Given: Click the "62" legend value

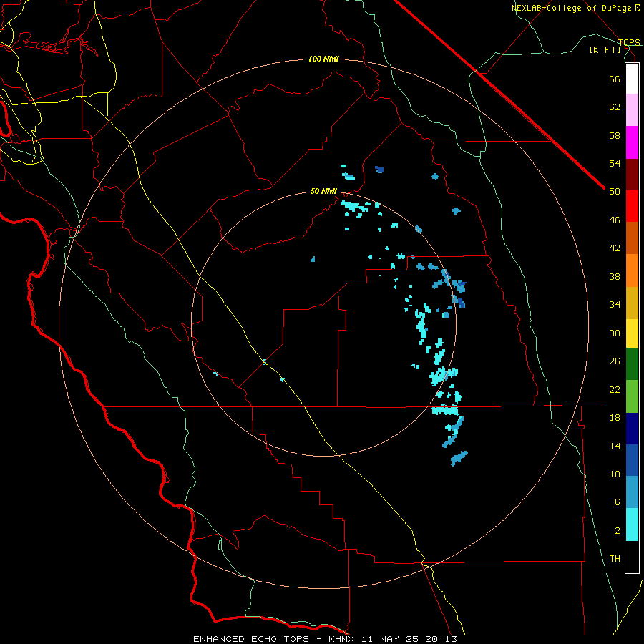Looking at the screenshot, I should (x=615, y=107).
